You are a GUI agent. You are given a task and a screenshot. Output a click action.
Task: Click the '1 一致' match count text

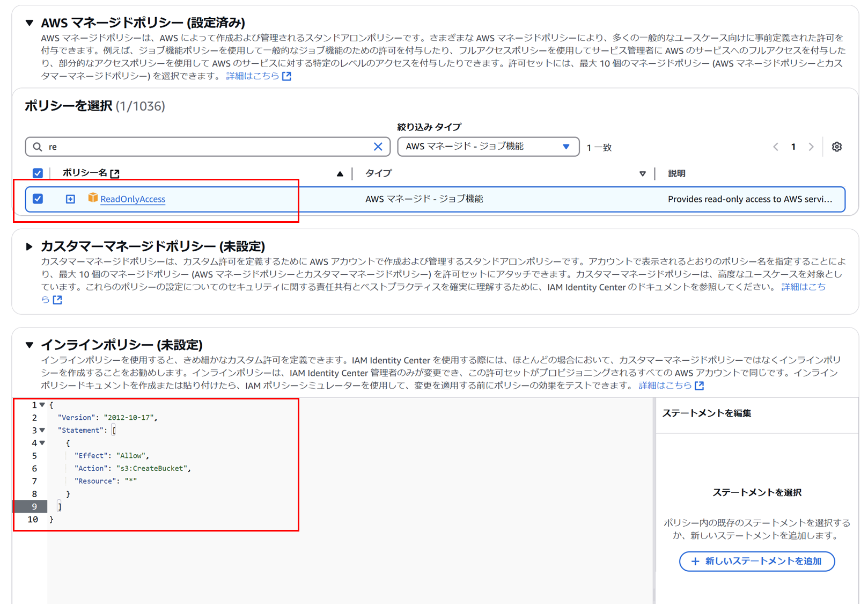tap(599, 147)
